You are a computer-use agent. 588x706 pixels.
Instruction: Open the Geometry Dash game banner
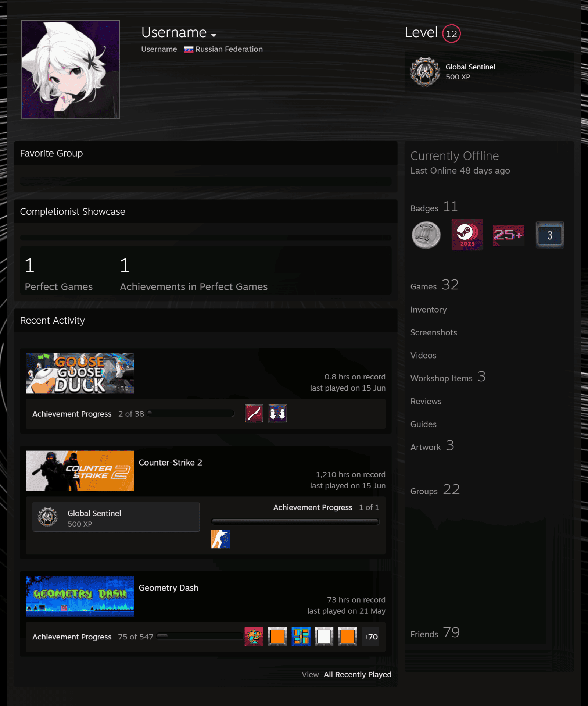click(80, 596)
